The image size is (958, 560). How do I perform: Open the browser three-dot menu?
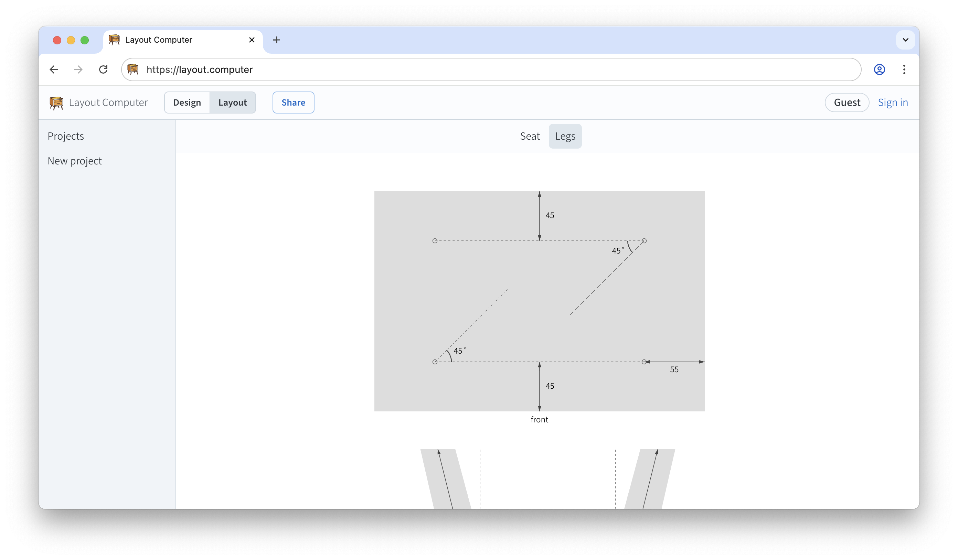904,69
